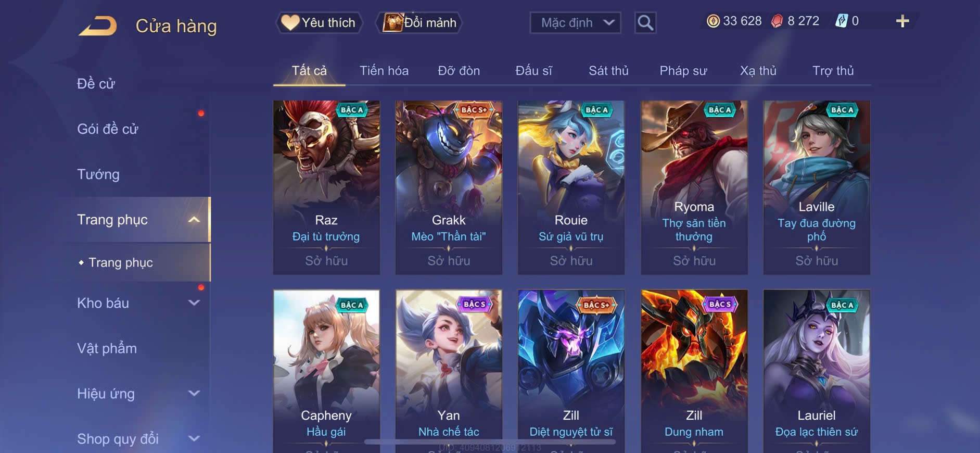Select the Pháp sư tab
This screenshot has width=980, height=453.
[x=683, y=71]
